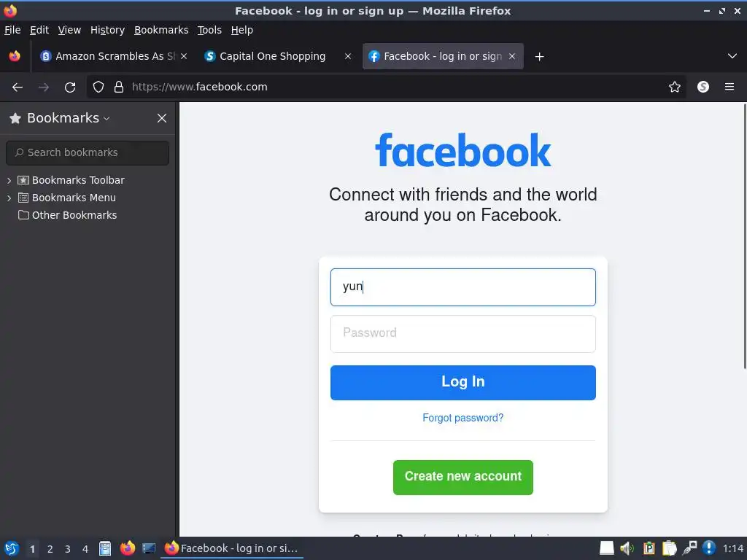This screenshot has height=560, width=747.
Task: Click the forward navigation arrow
Action: [43, 87]
